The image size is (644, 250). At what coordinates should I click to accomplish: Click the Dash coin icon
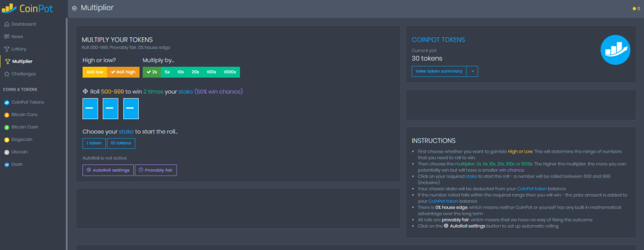tap(7, 164)
